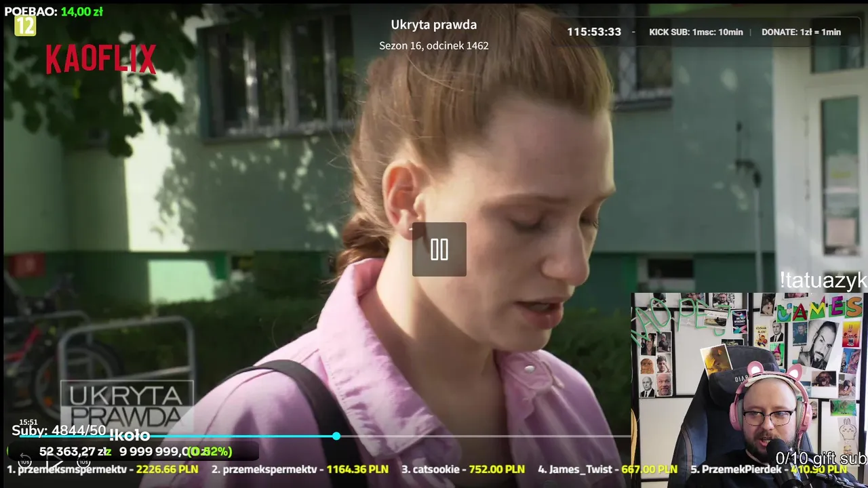Click the KAOFLIX logo

point(101,60)
